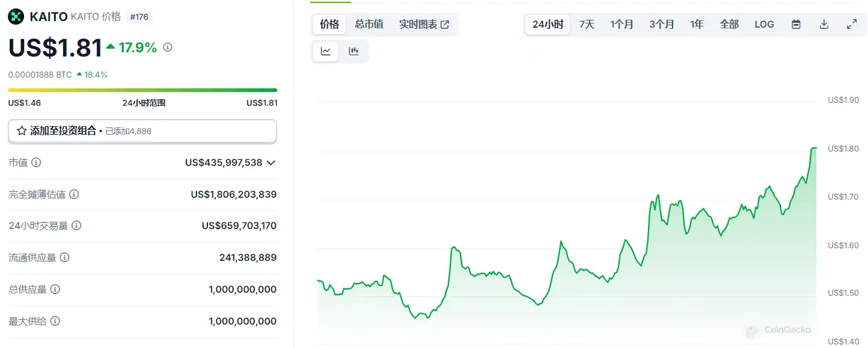Select the 总市值 tab
This screenshot has height=348, width=868.
(x=369, y=25)
